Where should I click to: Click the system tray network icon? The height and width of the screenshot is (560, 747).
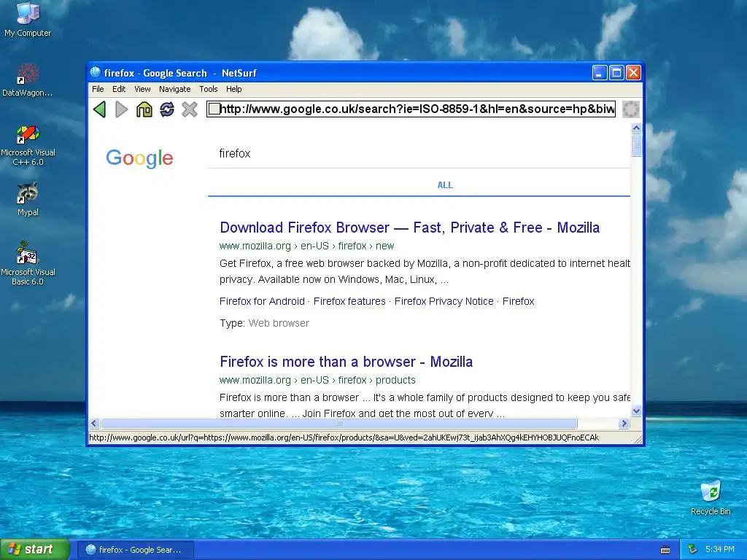[x=693, y=550]
